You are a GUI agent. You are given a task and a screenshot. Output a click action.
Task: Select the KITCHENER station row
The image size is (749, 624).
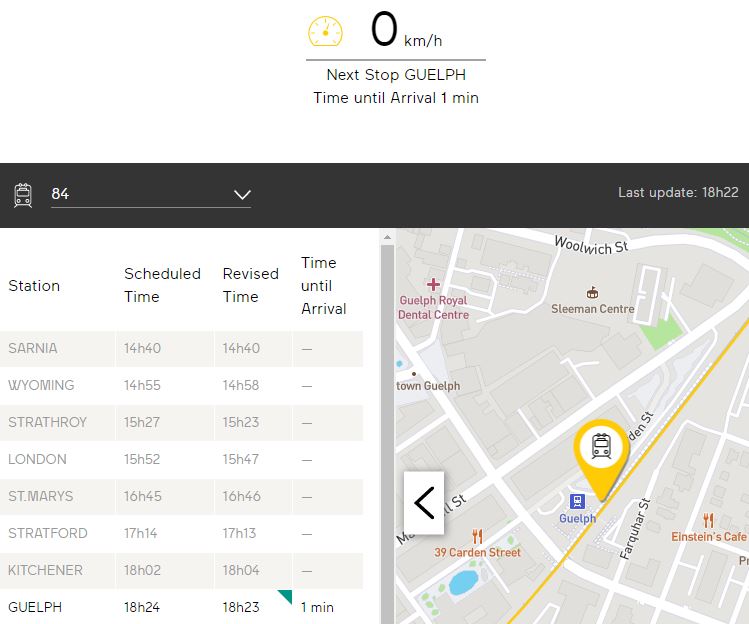(180, 570)
